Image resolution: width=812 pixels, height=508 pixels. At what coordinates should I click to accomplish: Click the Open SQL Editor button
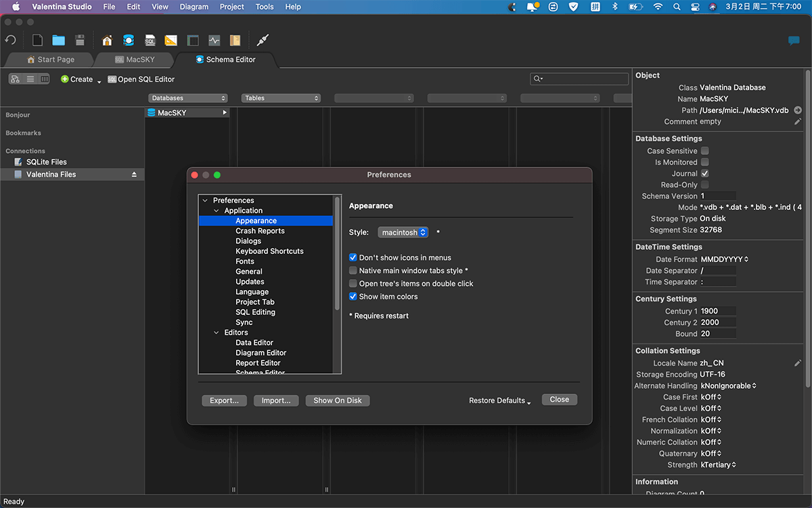click(x=141, y=79)
